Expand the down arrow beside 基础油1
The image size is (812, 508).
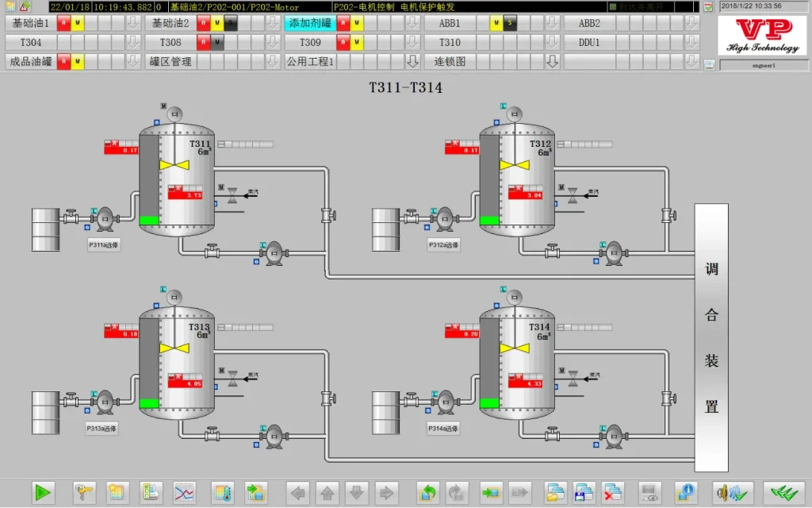(x=132, y=23)
